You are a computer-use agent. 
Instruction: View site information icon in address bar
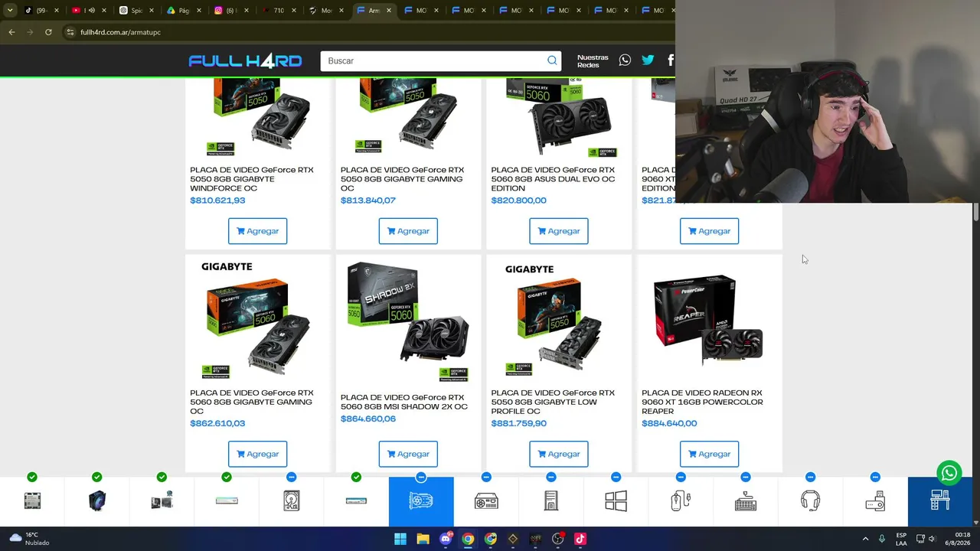70,32
